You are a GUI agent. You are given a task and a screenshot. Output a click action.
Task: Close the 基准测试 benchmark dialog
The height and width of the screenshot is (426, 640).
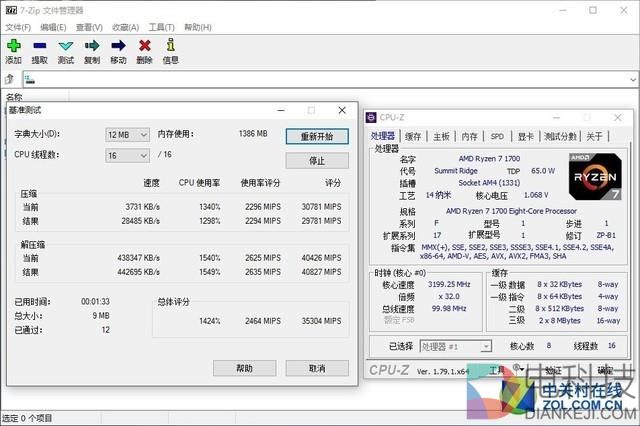click(x=342, y=110)
